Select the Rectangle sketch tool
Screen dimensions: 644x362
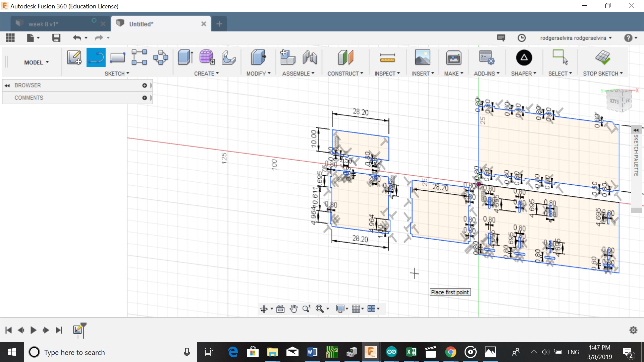click(118, 57)
